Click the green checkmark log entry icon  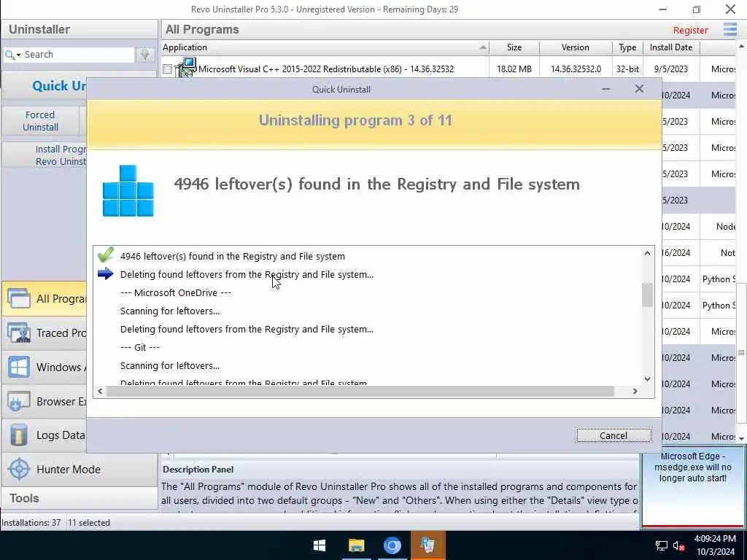[x=106, y=254]
